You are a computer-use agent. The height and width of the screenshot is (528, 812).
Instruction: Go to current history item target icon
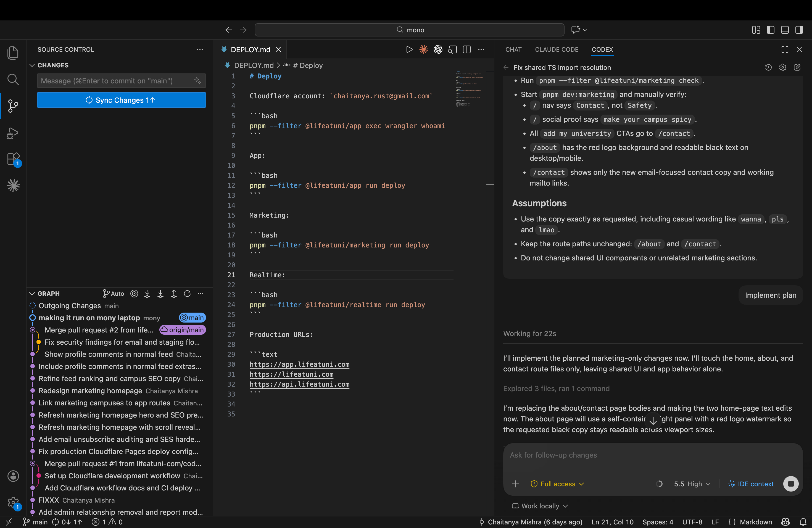tap(135, 294)
